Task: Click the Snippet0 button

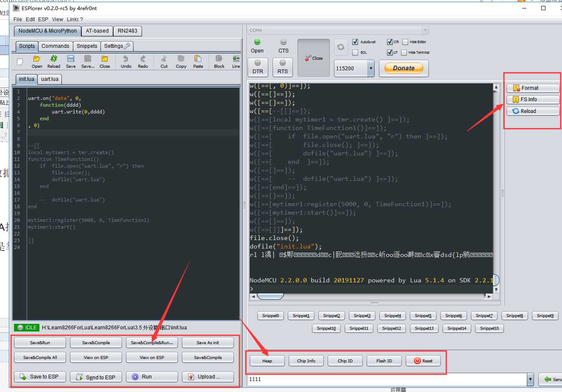Action: tap(270, 315)
